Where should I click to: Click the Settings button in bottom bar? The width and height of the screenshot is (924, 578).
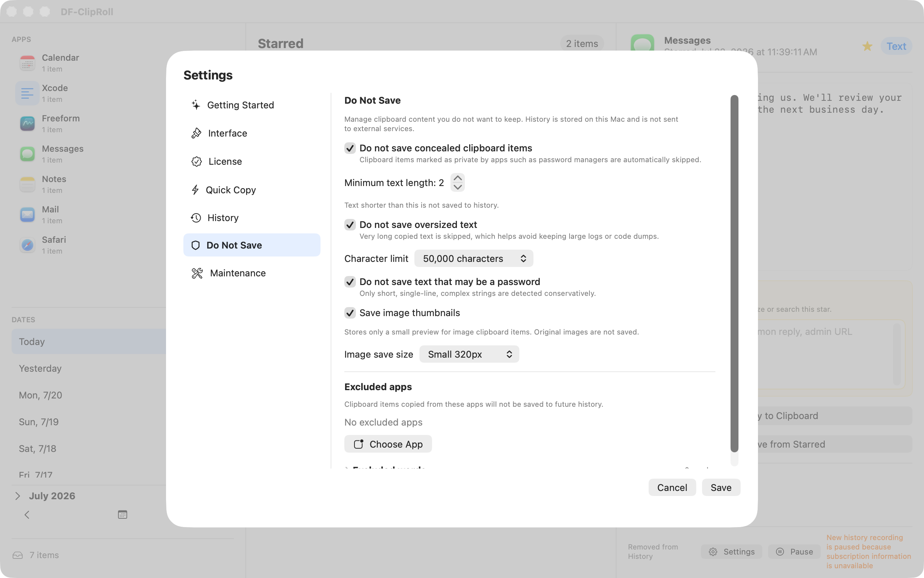732,552
